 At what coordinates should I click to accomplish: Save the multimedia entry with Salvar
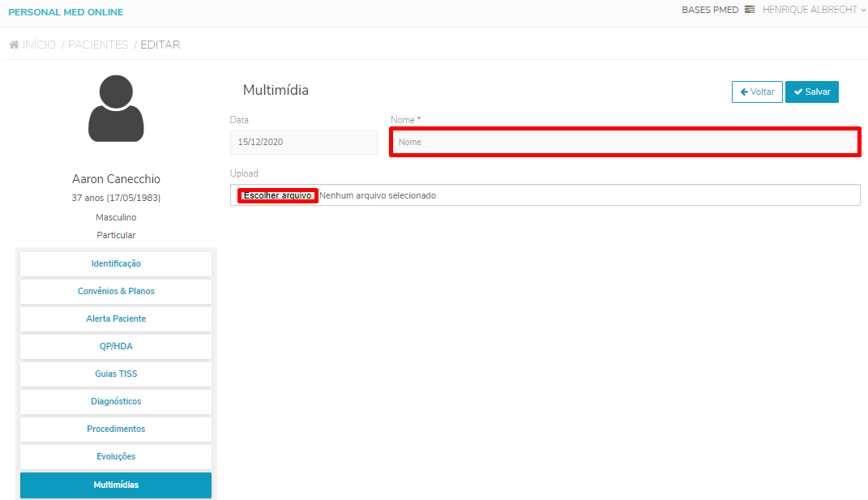coord(812,92)
